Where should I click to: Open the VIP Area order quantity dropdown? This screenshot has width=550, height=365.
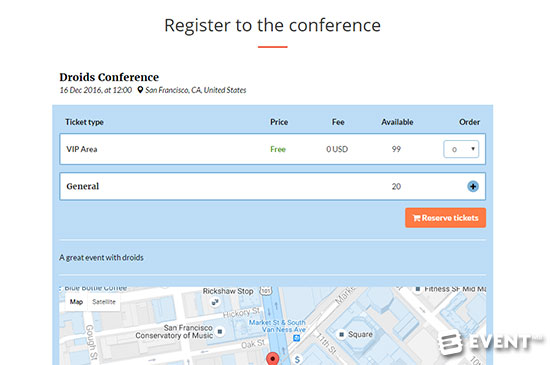click(461, 149)
